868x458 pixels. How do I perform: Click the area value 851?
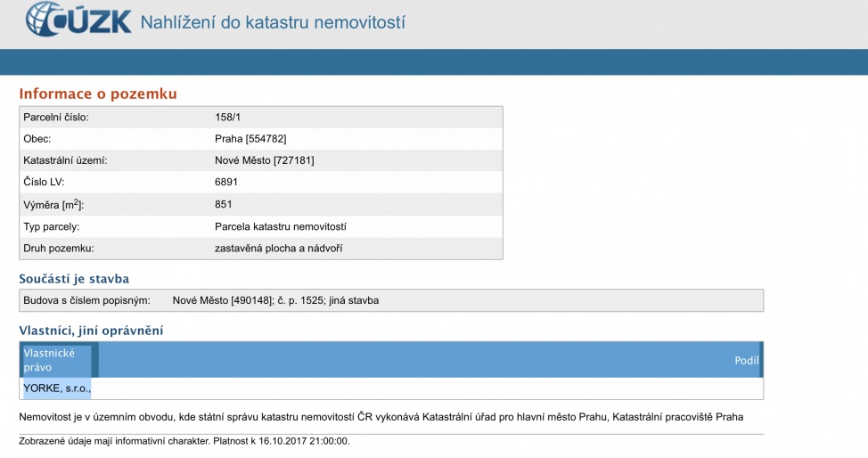(x=224, y=204)
